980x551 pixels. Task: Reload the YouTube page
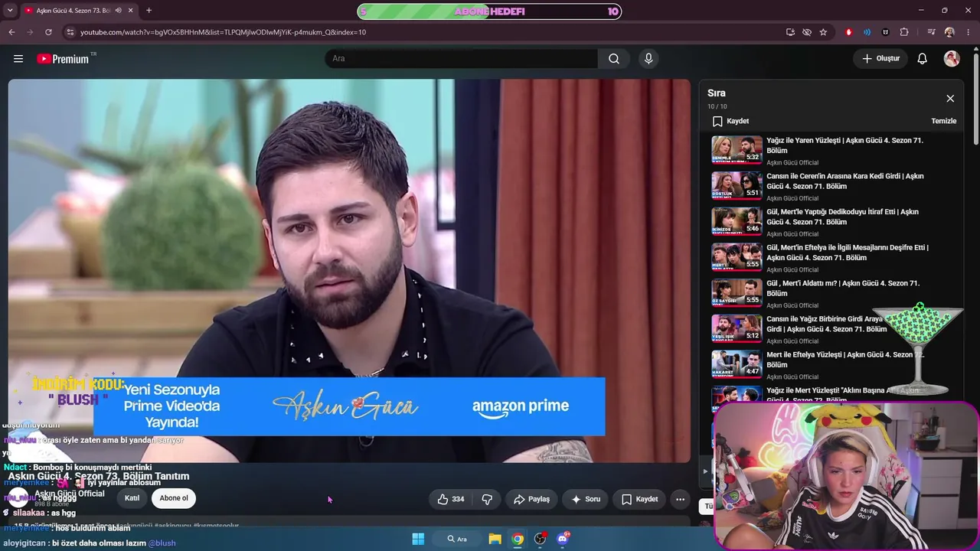48,32
